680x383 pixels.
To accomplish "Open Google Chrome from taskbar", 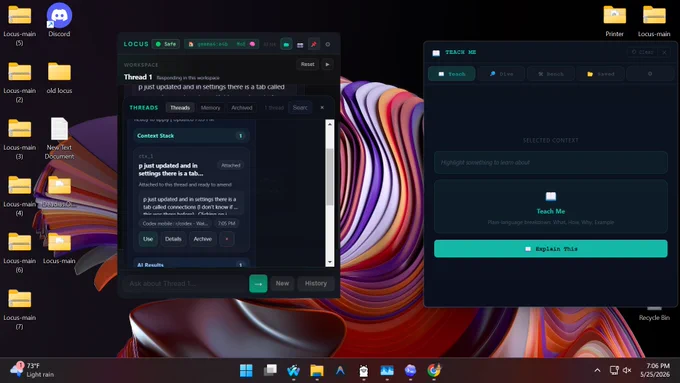I will 434,370.
